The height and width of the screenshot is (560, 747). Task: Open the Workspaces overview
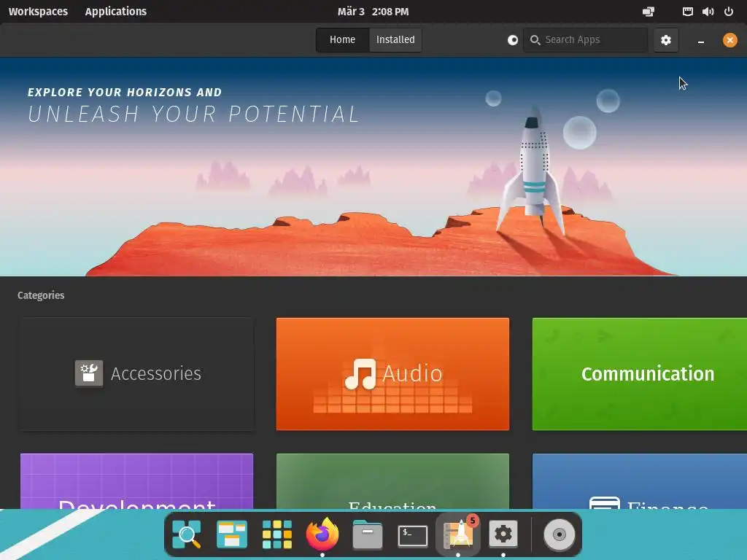(x=38, y=12)
